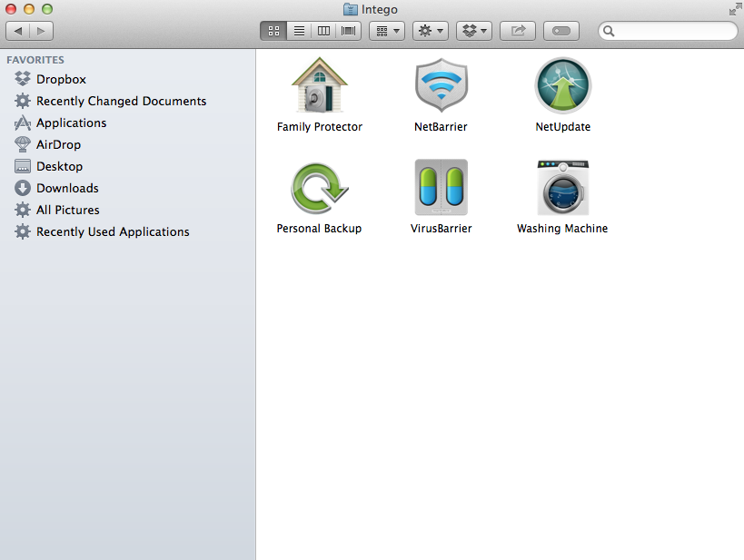
Task: Open Applications in the sidebar
Action: click(71, 123)
